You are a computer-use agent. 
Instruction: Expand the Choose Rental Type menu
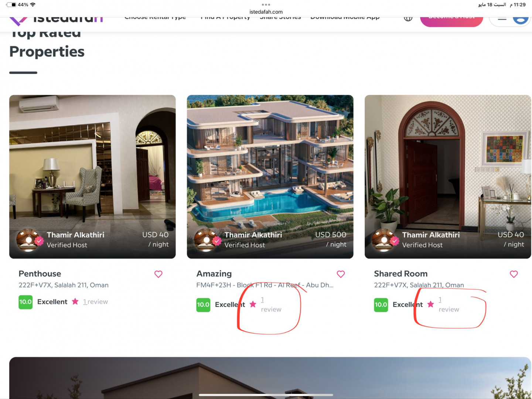[x=155, y=18]
